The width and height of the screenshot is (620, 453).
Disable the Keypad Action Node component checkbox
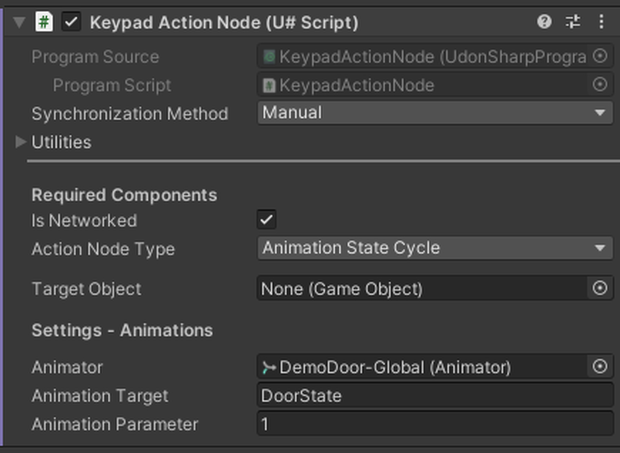(71, 22)
